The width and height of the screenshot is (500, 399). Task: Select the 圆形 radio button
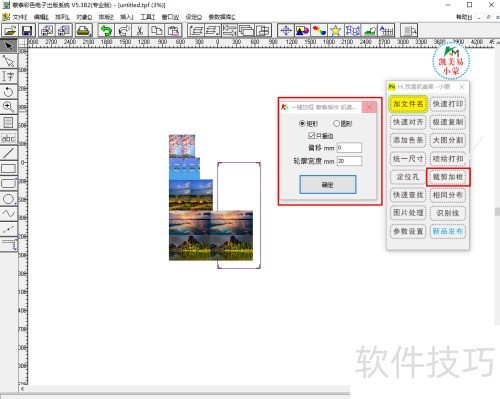pos(336,124)
